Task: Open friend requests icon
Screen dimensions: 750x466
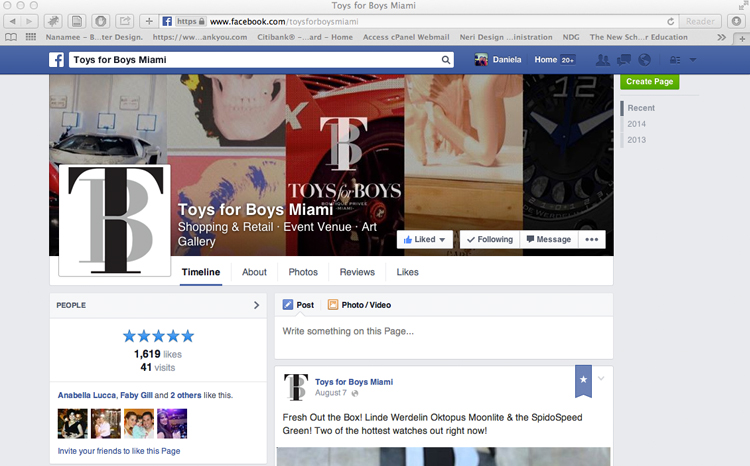Action: (603, 60)
